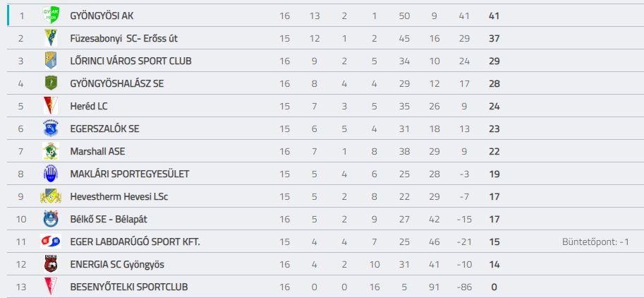Select the LŐRINCI VÁROS SPORT CLUB name
Image resolution: width=644 pixels, height=298 pixels.
pos(131,61)
